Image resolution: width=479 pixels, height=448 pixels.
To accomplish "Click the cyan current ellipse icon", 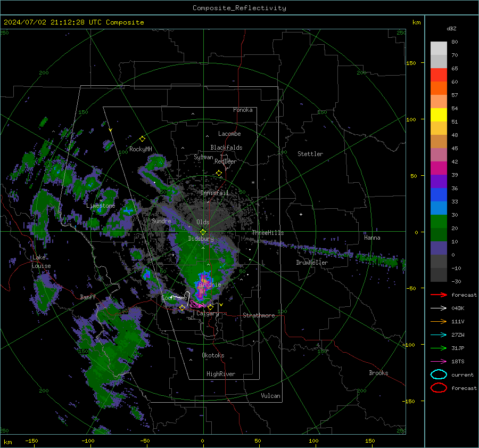I will [439, 374].
